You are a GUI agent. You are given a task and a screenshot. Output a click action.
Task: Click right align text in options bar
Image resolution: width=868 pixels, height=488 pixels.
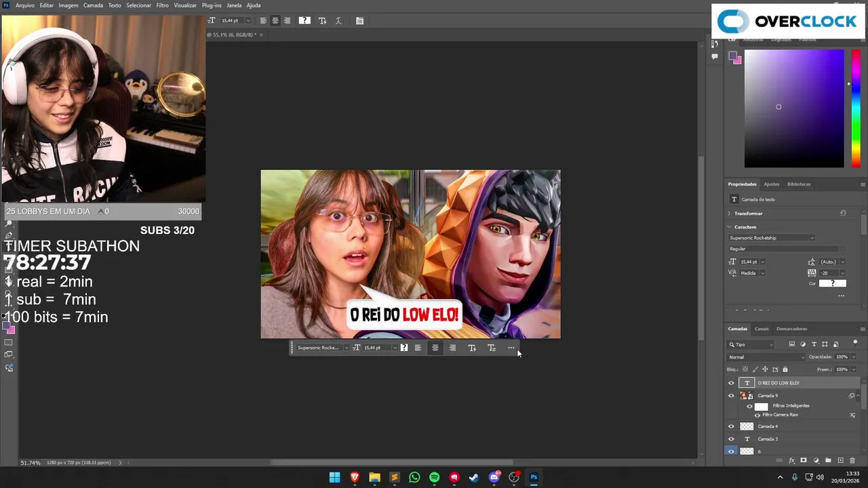287,20
